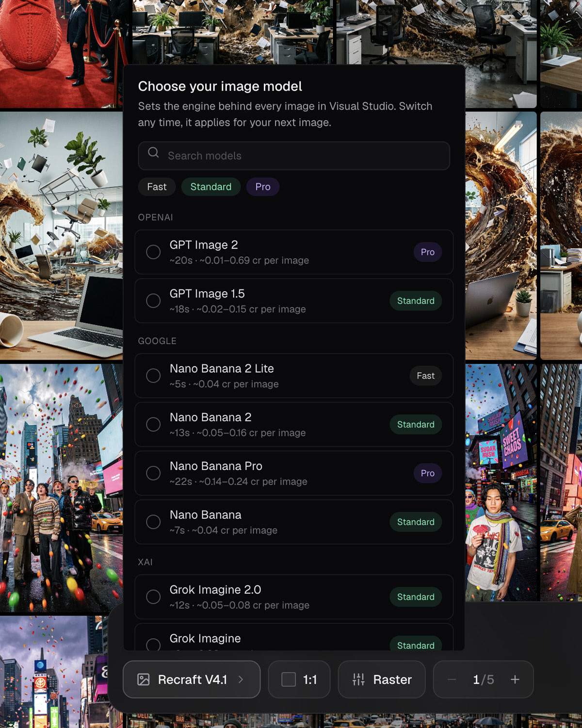Open the coffee wave MacBook thumbnail on right
Viewport: 582px width, 728px height.
(501, 236)
